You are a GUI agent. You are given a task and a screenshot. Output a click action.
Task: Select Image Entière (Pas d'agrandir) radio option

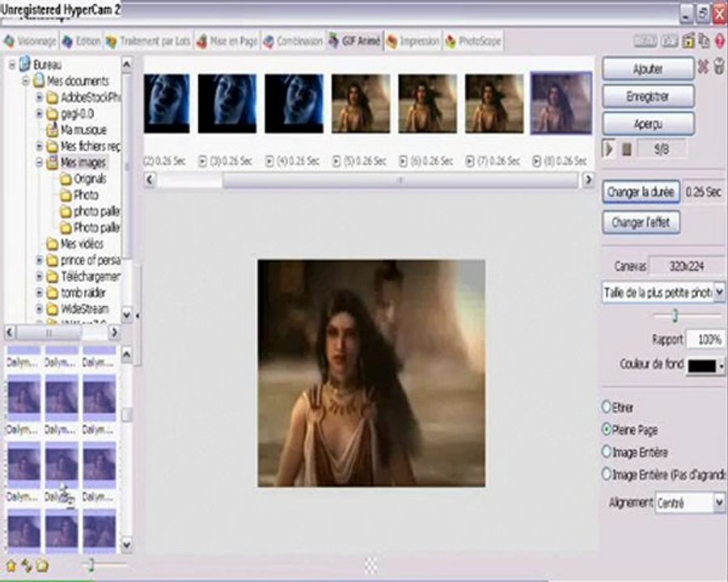(606, 474)
